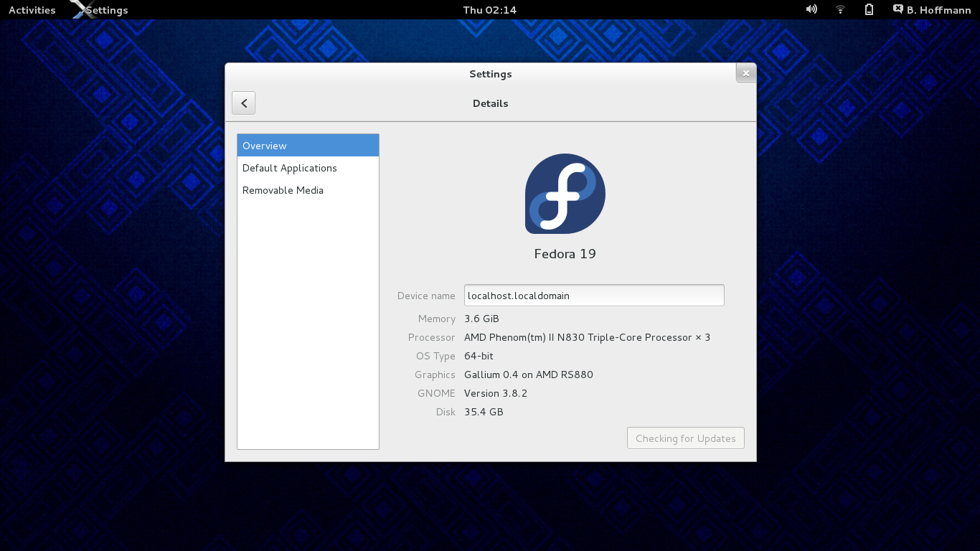The height and width of the screenshot is (551, 980).
Task: Click the 64-bit OS Type value
Action: tap(479, 356)
